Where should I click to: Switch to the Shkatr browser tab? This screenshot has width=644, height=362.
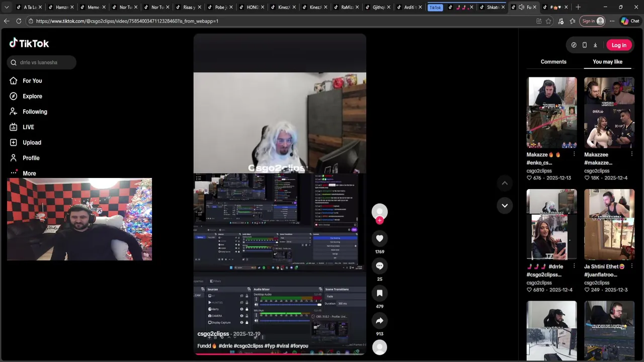(x=492, y=7)
